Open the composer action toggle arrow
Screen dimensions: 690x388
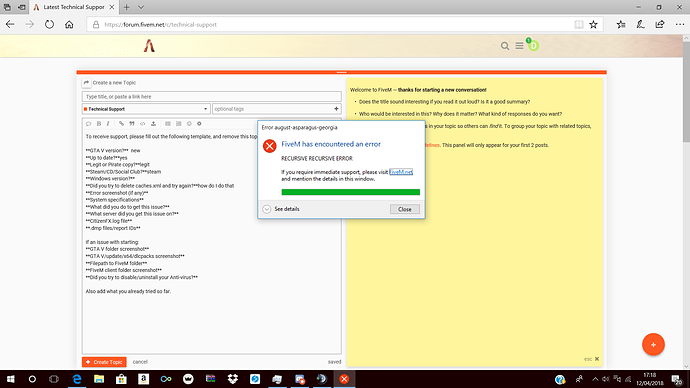[86, 83]
